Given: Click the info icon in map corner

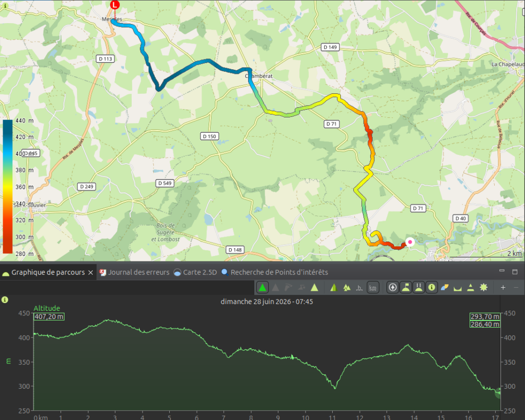Looking at the screenshot, I should tap(5, 6).
